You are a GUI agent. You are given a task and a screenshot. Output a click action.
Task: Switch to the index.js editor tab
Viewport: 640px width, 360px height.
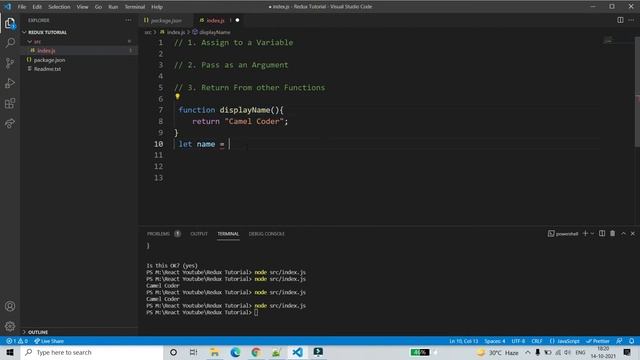[x=219, y=20]
